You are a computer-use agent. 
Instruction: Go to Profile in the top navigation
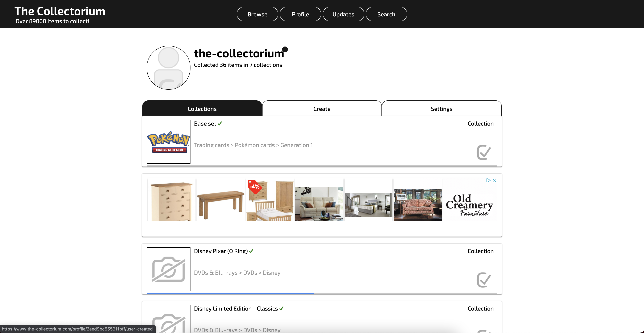pyautogui.click(x=300, y=14)
